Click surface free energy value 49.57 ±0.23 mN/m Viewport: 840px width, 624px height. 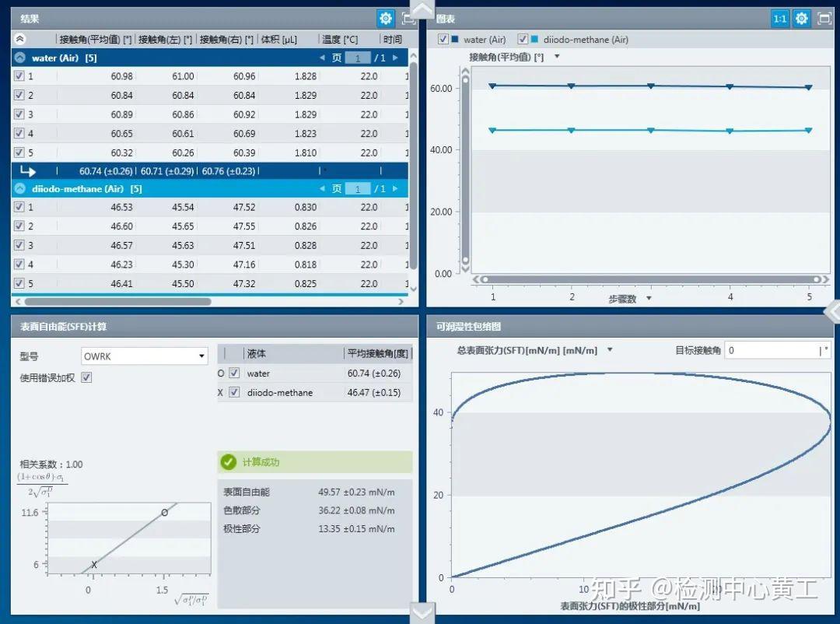coord(356,492)
